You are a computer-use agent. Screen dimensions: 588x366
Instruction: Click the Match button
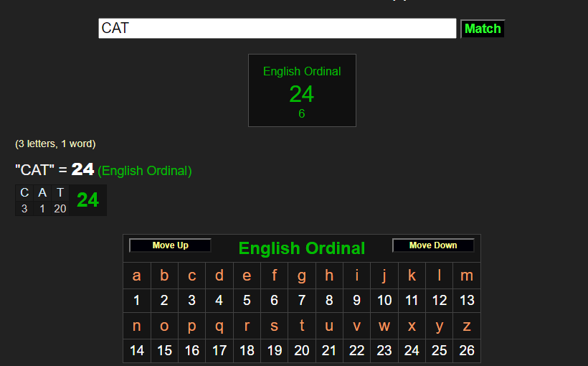[483, 29]
